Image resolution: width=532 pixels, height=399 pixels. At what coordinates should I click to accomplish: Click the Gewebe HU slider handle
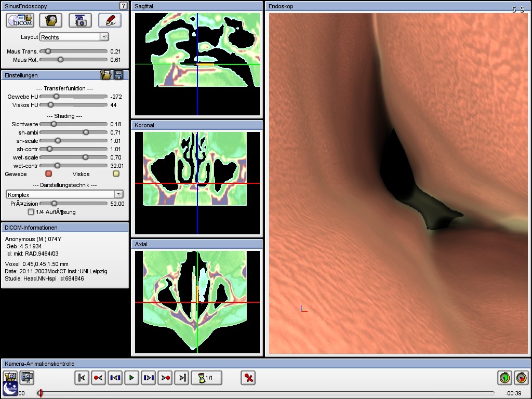[57, 97]
